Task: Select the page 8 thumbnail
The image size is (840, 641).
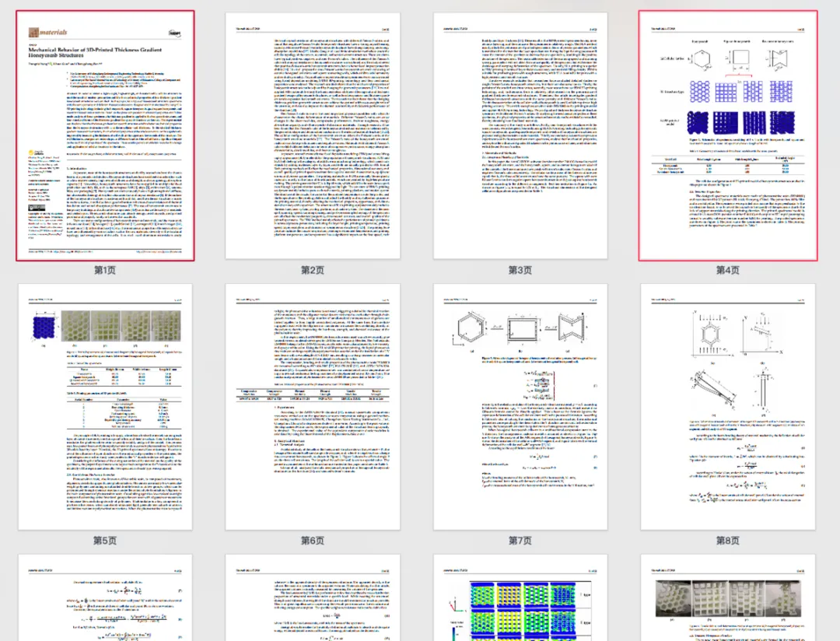Action: tap(728, 407)
